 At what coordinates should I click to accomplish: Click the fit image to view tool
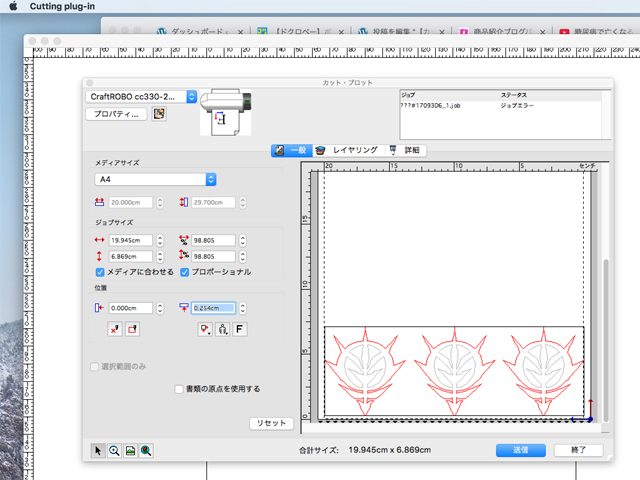click(130, 451)
